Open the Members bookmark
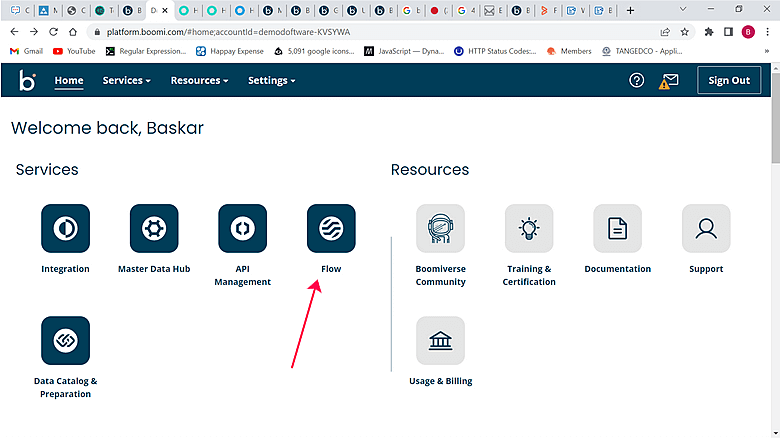780x438 pixels. pyautogui.click(x=569, y=51)
